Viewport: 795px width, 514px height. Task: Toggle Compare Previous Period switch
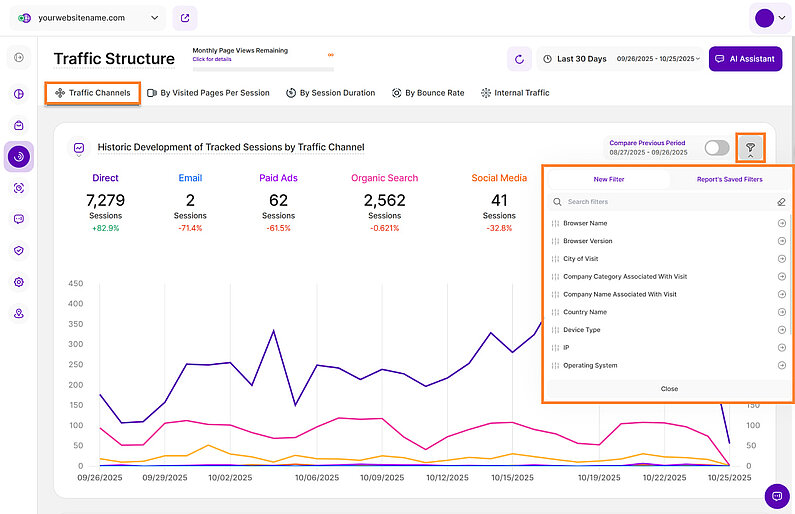(x=716, y=148)
